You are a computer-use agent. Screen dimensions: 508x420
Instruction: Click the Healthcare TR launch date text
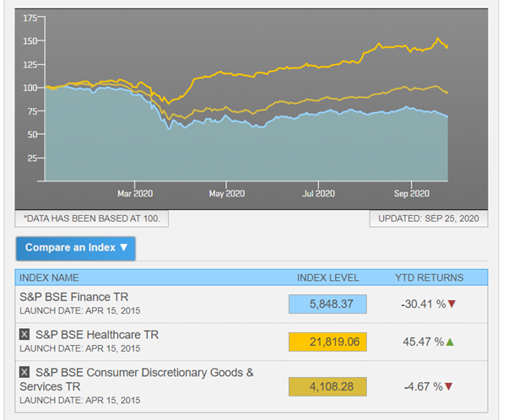[x=80, y=348]
